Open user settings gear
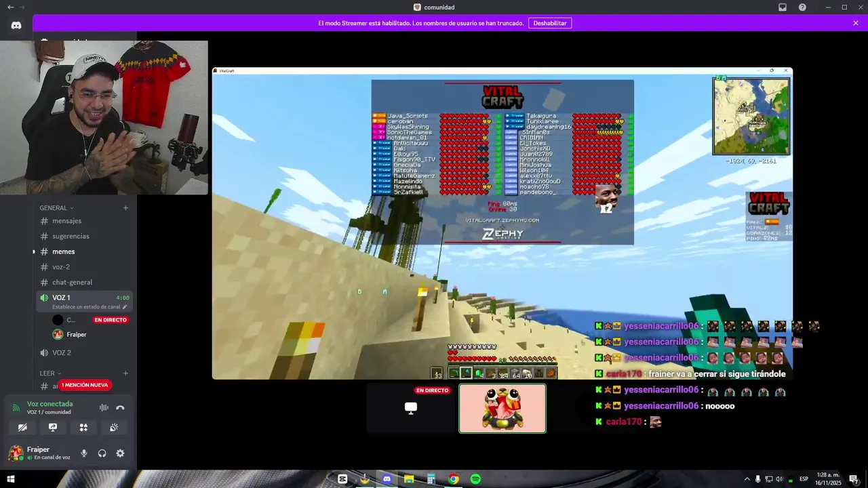 [120, 453]
